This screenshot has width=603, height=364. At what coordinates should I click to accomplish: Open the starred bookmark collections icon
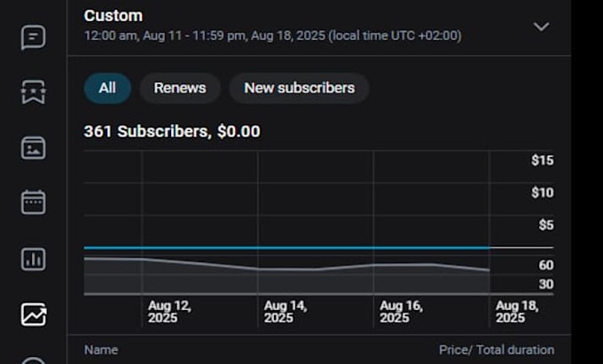coord(33,92)
